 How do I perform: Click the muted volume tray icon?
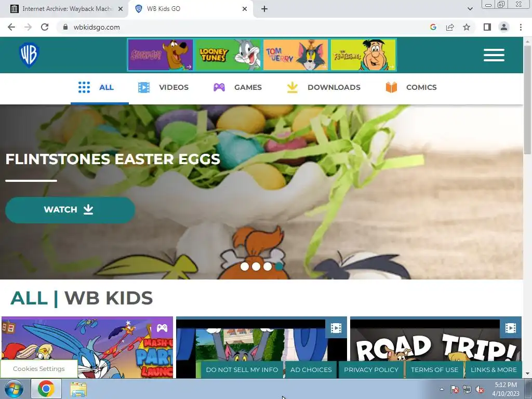pos(480,389)
